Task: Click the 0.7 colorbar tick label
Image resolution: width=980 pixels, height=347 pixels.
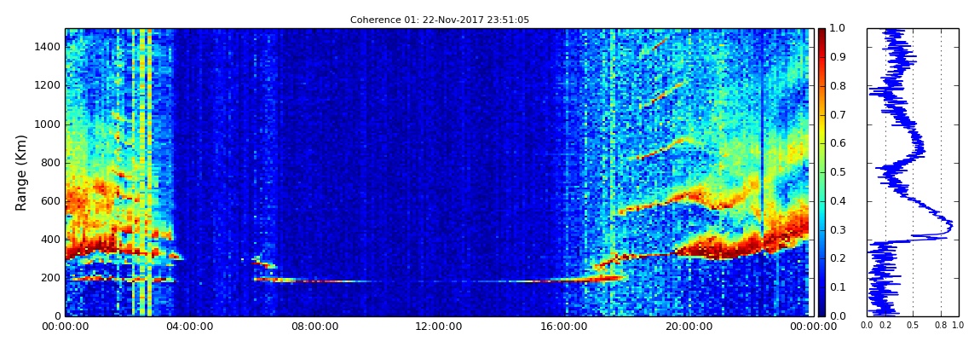Action: tap(836, 114)
